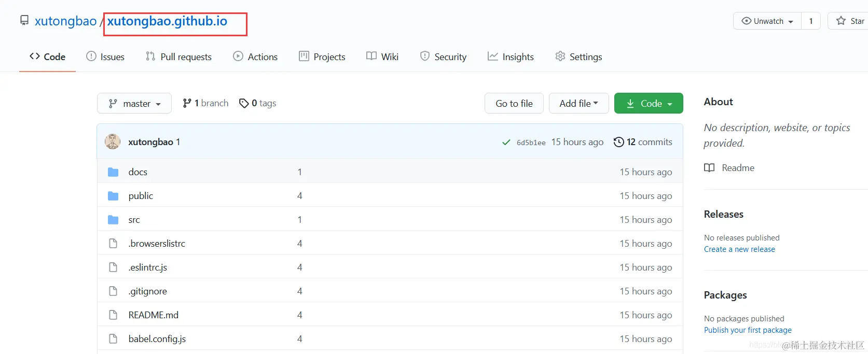Click Publish your first package link
868x354 pixels.
click(748, 330)
